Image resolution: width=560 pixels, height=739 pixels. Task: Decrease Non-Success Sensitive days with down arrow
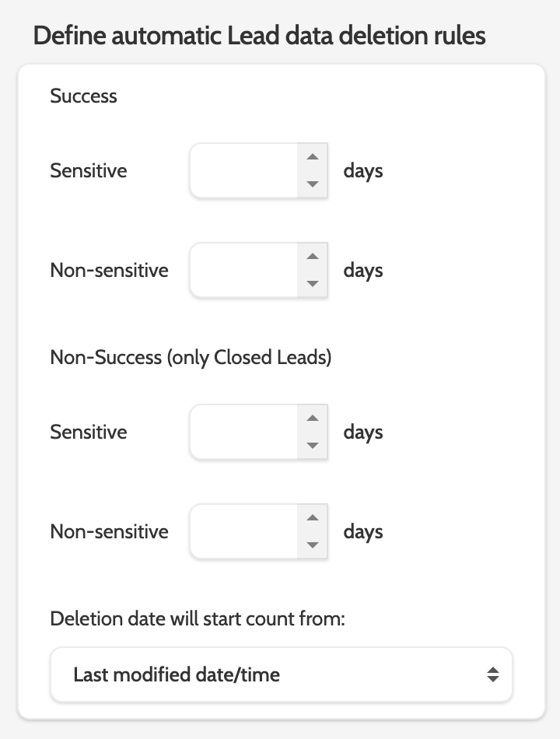click(313, 446)
